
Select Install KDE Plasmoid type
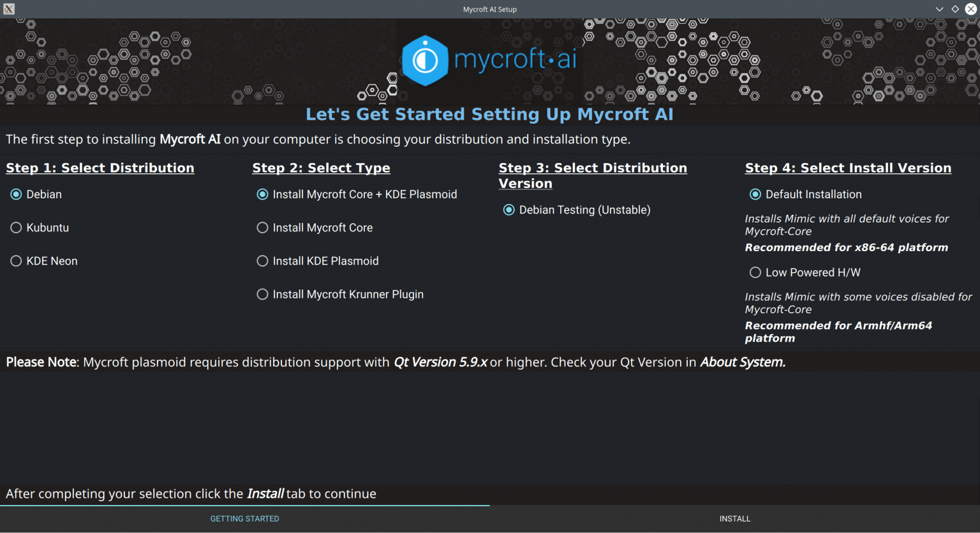pyautogui.click(x=262, y=261)
